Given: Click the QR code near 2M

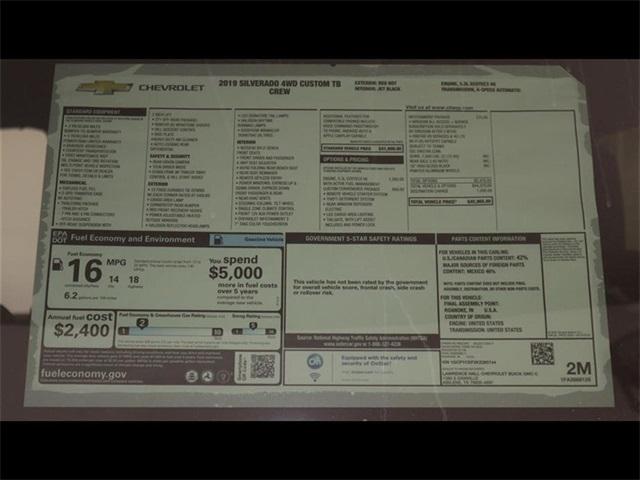Looking at the screenshot, I should (541, 354).
